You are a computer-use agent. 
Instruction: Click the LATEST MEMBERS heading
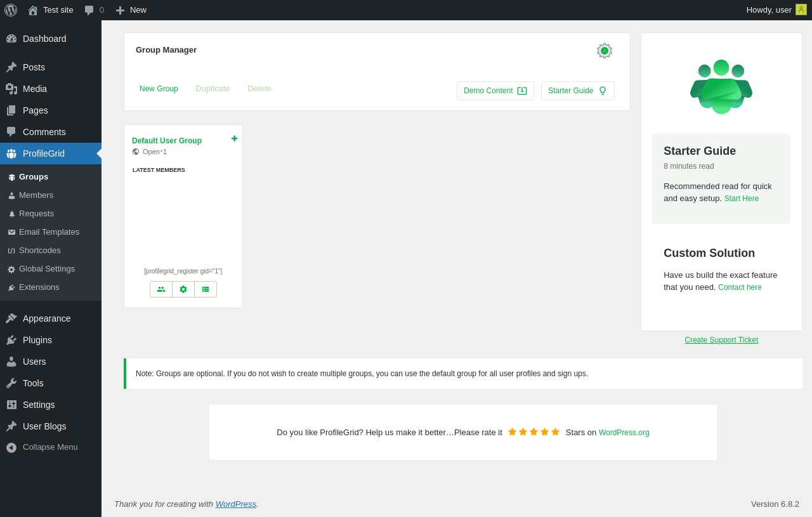(x=159, y=170)
